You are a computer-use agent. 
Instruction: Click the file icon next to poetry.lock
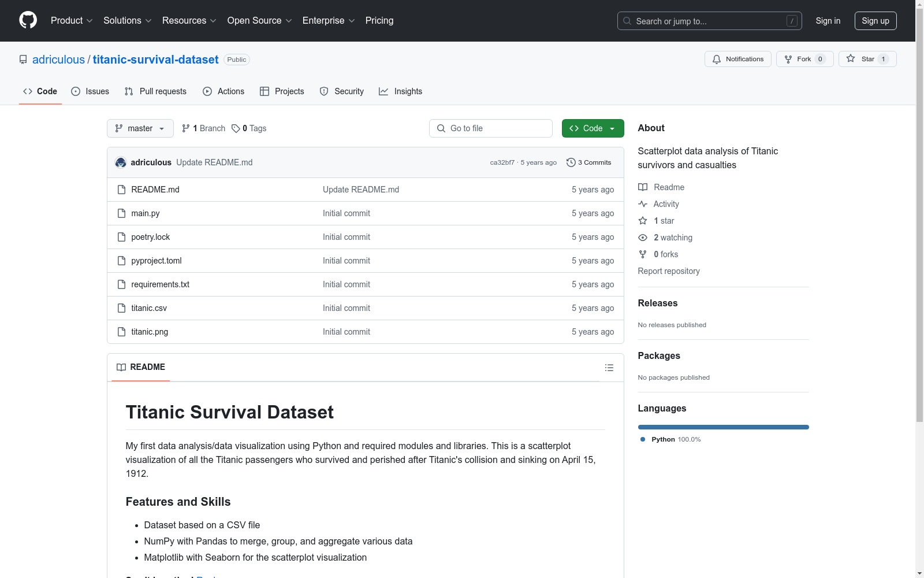121,237
